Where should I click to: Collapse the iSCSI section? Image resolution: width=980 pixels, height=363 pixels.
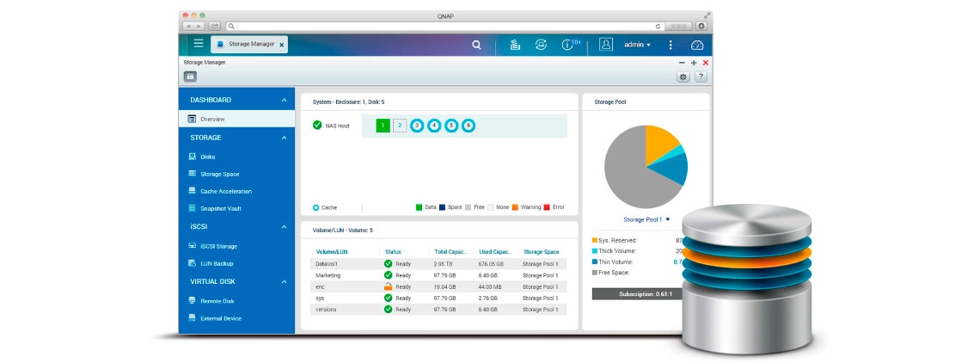pos(284,226)
